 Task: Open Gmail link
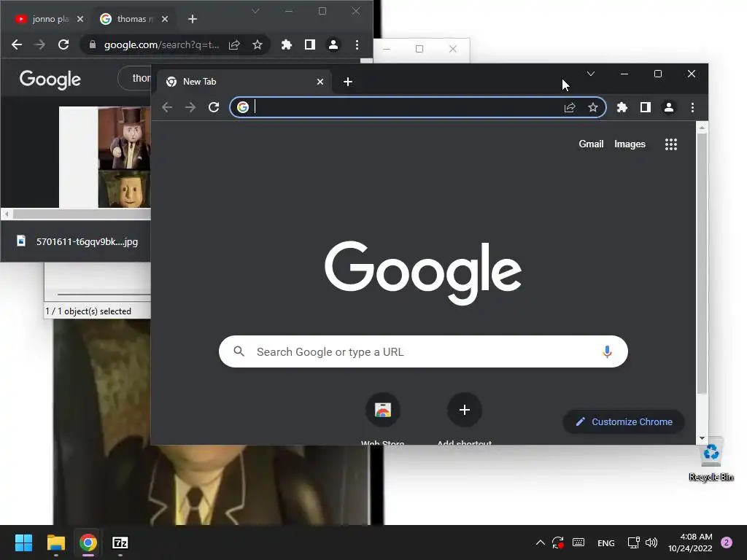(591, 144)
